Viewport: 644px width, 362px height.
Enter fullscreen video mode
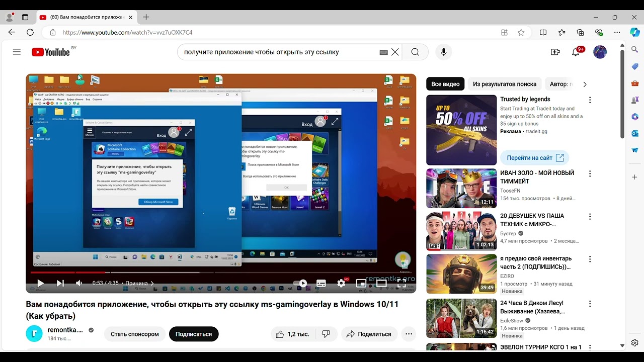tap(401, 283)
